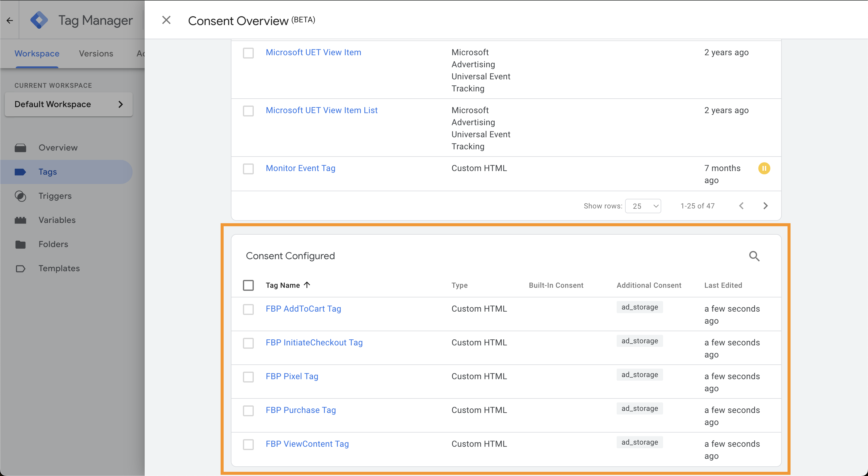Select FBP Pixel Tag checkbox
The height and width of the screenshot is (476, 868).
coord(248,377)
